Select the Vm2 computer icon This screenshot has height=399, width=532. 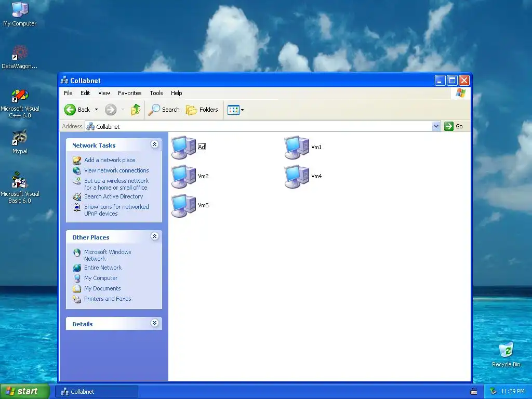coord(183,177)
